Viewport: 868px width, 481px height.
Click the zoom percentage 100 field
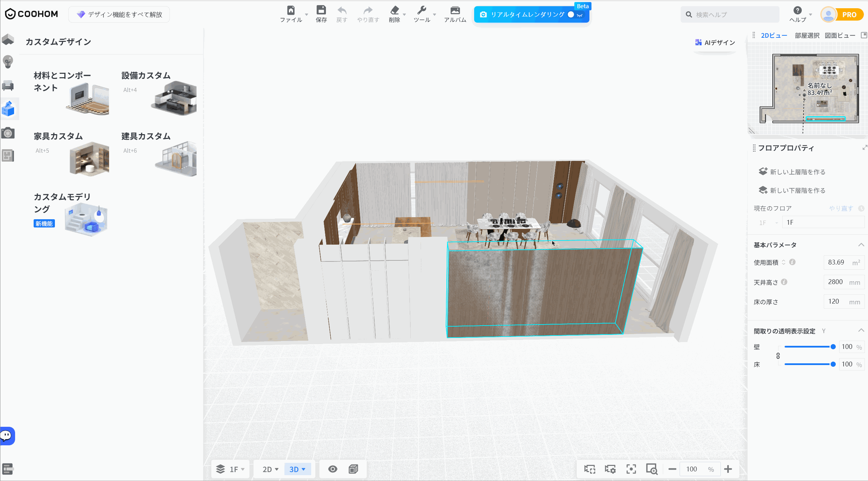(699, 469)
